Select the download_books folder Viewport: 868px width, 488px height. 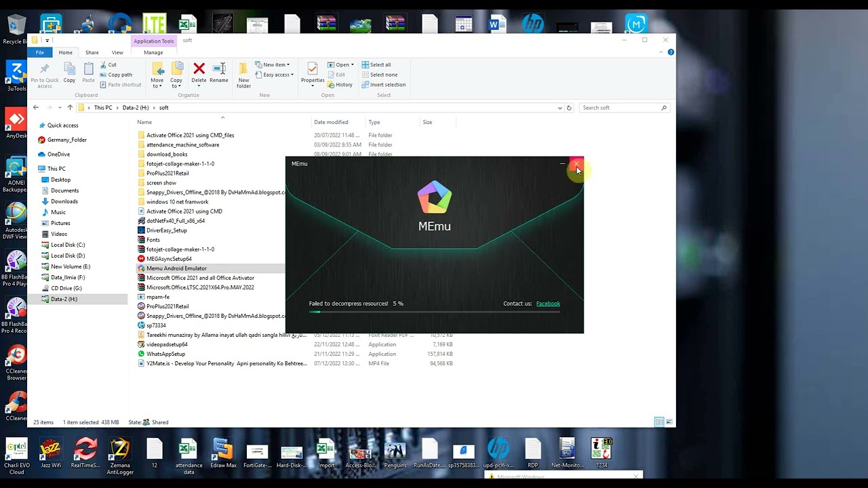click(x=167, y=154)
